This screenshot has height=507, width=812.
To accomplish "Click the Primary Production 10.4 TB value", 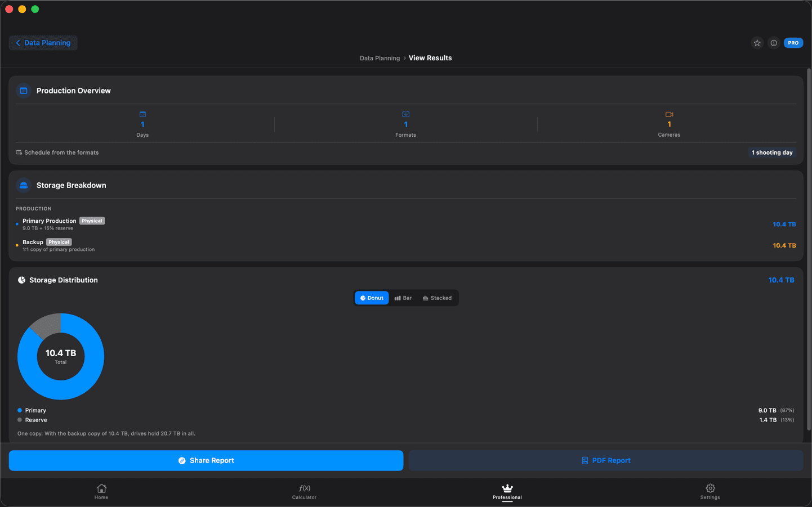I will [x=784, y=225].
